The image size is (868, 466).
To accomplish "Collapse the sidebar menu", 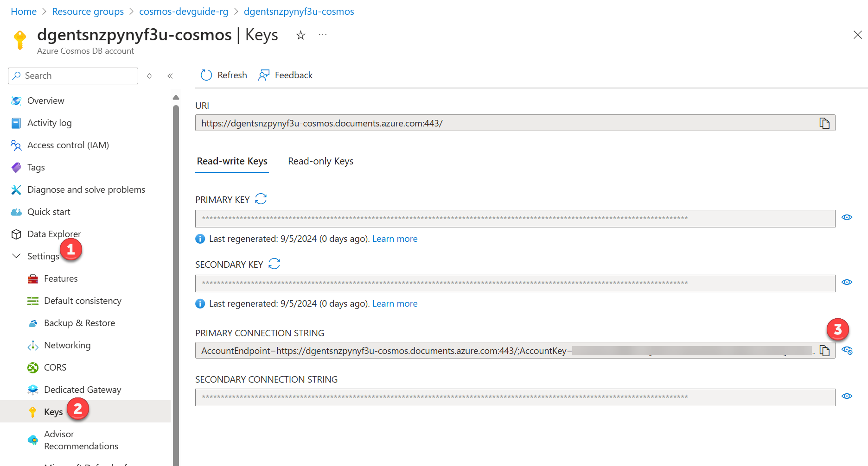I will click(x=170, y=76).
